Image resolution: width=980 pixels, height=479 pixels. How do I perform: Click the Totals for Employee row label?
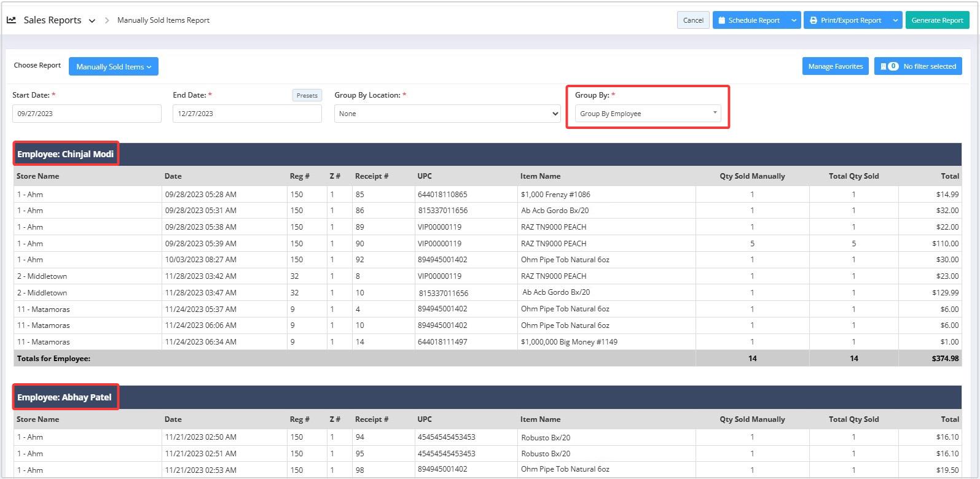(53, 359)
